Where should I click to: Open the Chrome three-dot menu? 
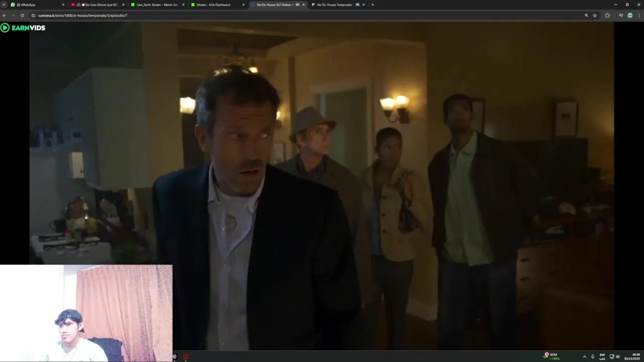pyautogui.click(x=639, y=16)
